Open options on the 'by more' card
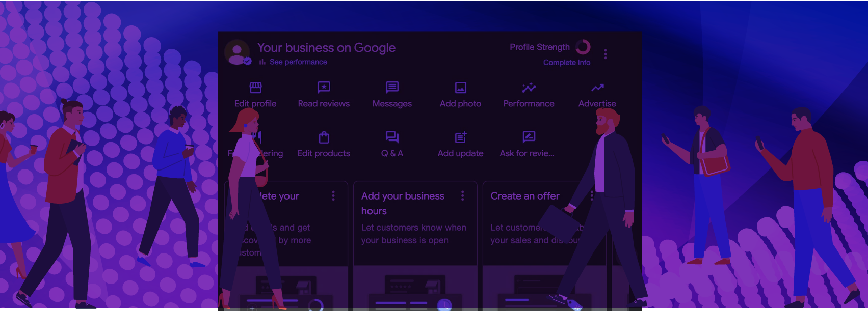 333,196
